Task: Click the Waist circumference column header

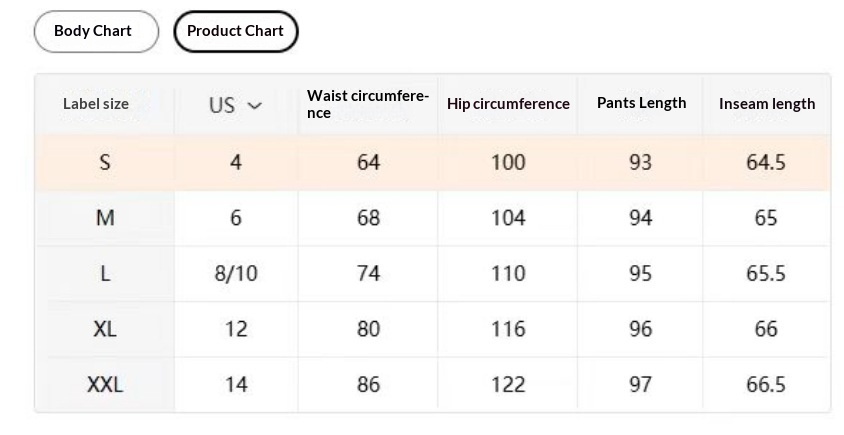Action: point(367,104)
